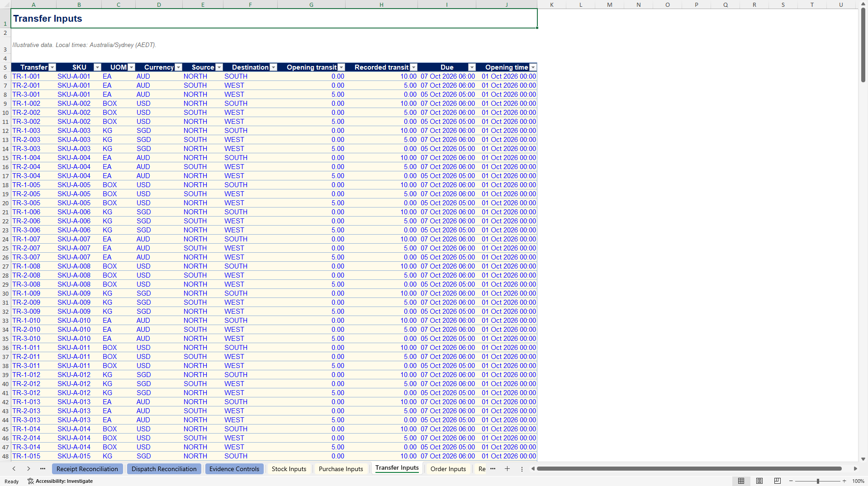Open the Recorded transit filter dropdown
The height and width of the screenshot is (486, 868).
point(413,67)
